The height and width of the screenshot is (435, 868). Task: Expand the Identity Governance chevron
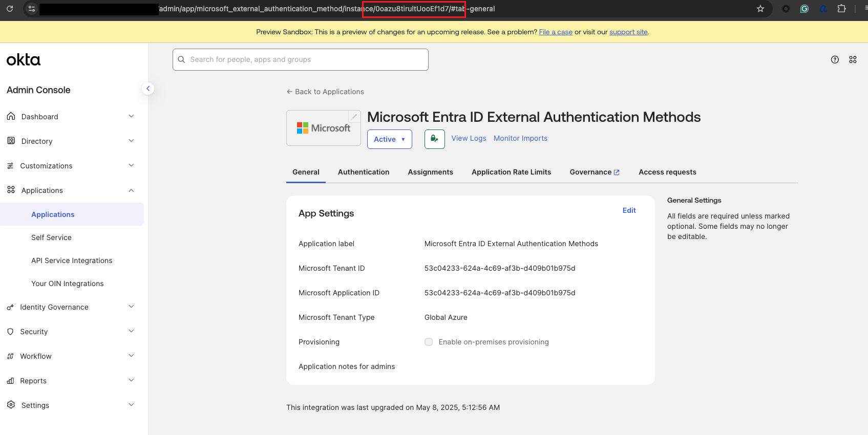[131, 307]
